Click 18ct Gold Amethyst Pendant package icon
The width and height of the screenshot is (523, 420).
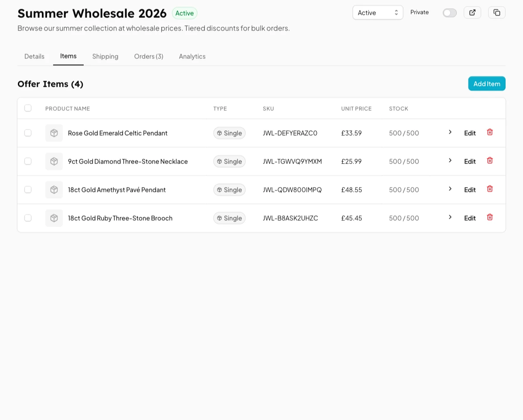click(54, 190)
